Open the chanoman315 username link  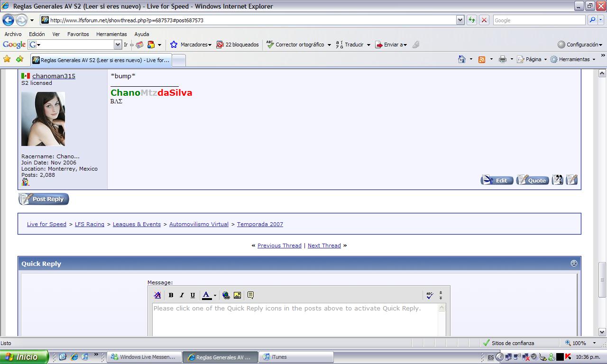(54, 76)
